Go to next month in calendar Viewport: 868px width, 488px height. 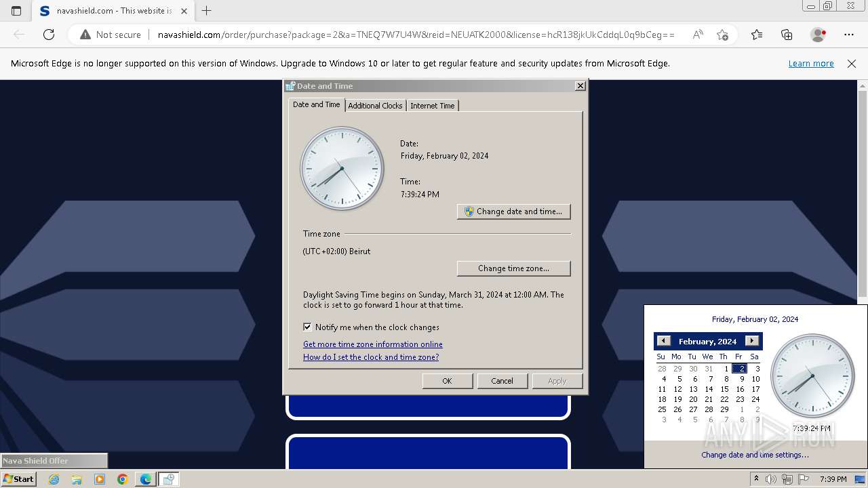pos(751,341)
